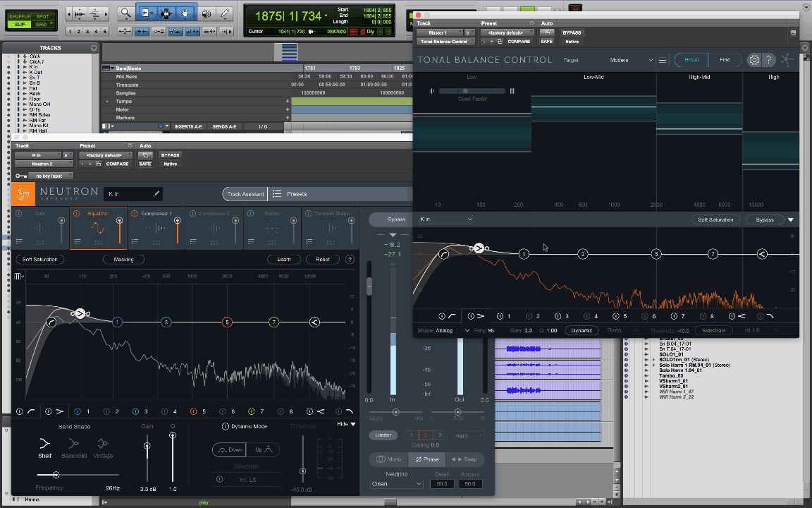Open the factory default preset dropdown in Neutron window
This screenshot has height=508, width=812.
(106, 155)
